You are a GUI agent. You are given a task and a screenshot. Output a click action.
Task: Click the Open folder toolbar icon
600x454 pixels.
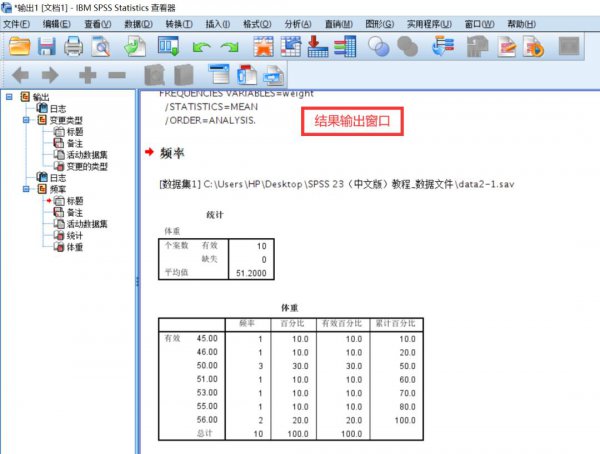point(19,46)
